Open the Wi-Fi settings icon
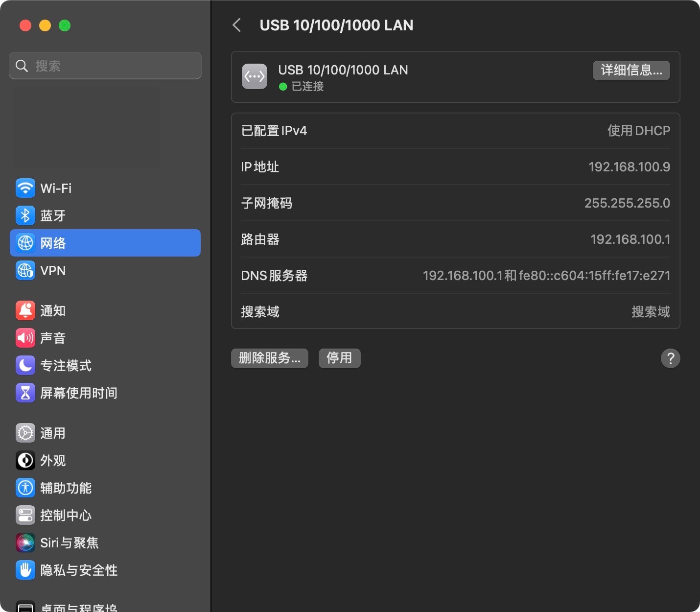 tap(25, 188)
